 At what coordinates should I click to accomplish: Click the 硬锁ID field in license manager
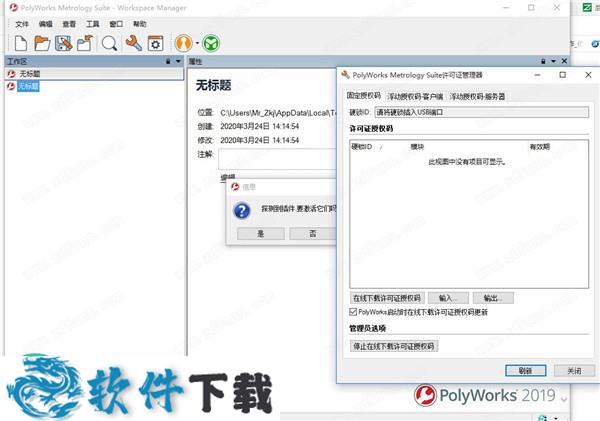click(x=481, y=112)
